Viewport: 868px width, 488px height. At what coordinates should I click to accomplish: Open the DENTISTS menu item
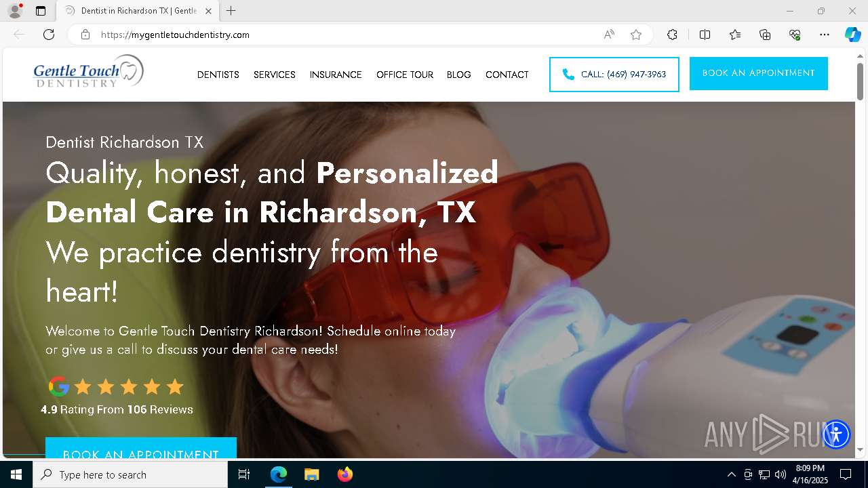(x=218, y=75)
